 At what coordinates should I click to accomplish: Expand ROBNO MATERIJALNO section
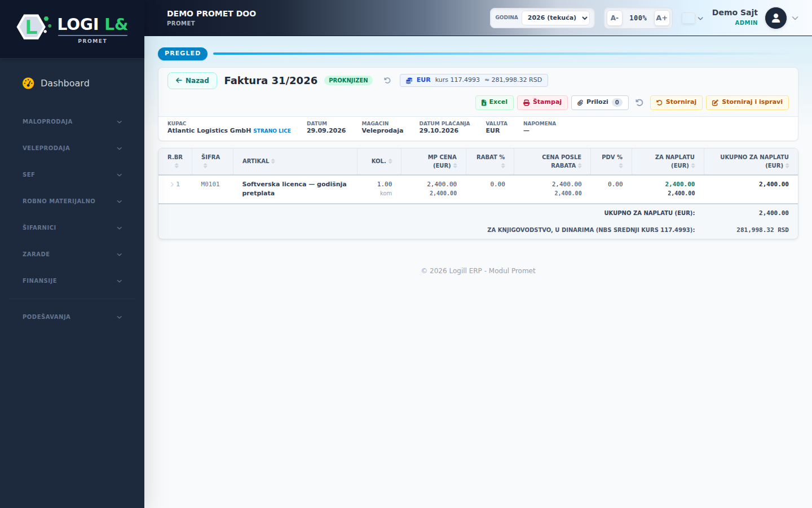click(x=72, y=201)
